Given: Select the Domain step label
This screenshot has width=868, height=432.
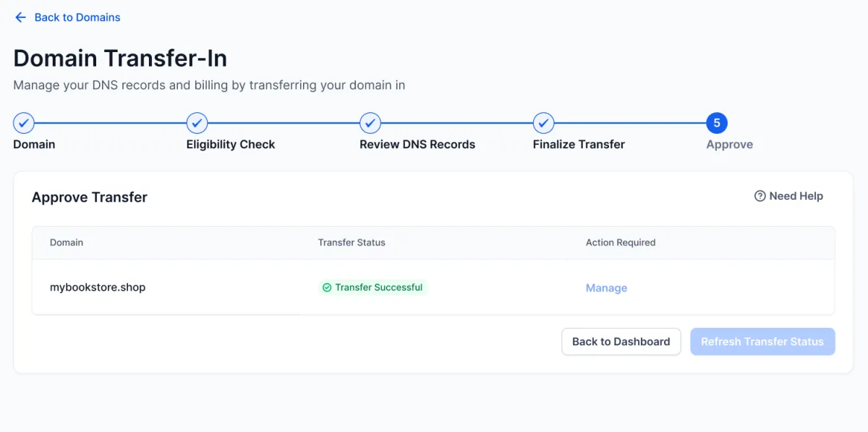Looking at the screenshot, I should click(x=34, y=144).
